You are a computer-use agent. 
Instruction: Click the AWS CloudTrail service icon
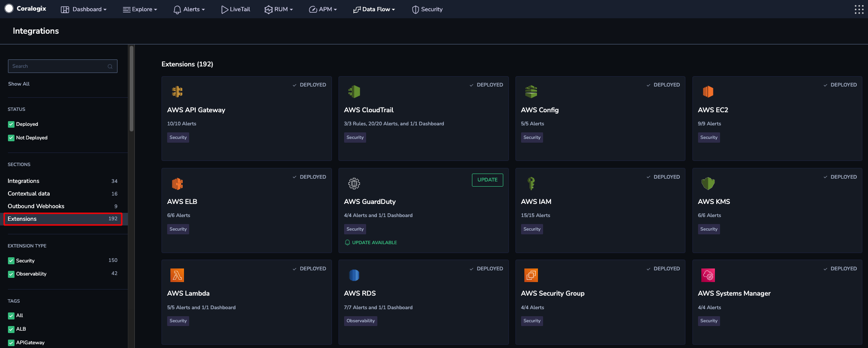click(x=354, y=92)
